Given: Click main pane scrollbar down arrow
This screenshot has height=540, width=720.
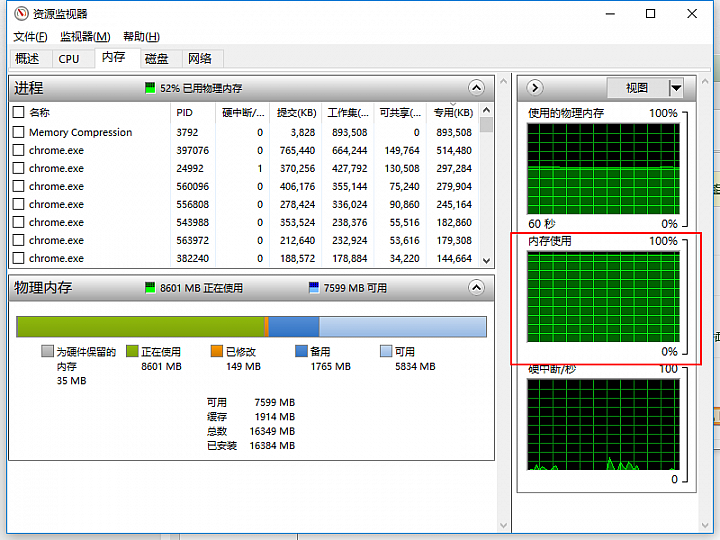Looking at the screenshot, I should tap(503, 525).
